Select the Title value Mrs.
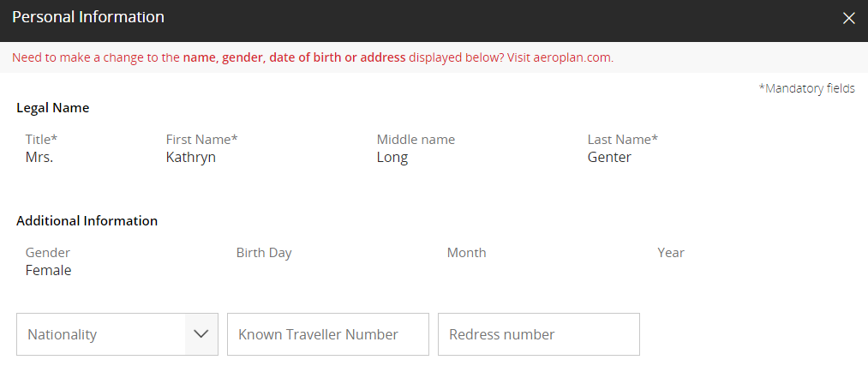This screenshot has height=378, width=868. tap(39, 158)
